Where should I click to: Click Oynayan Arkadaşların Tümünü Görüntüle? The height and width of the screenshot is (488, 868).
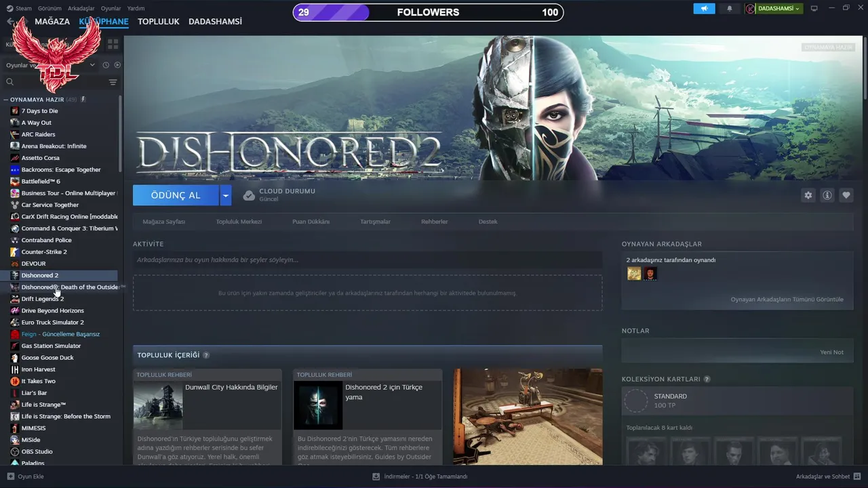coord(787,300)
